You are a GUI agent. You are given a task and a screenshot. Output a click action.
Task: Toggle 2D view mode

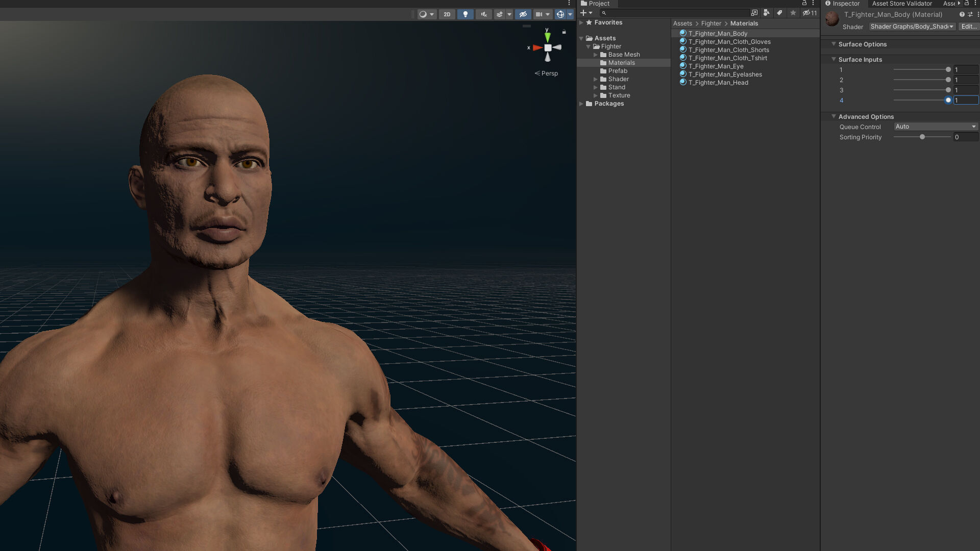(x=447, y=14)
